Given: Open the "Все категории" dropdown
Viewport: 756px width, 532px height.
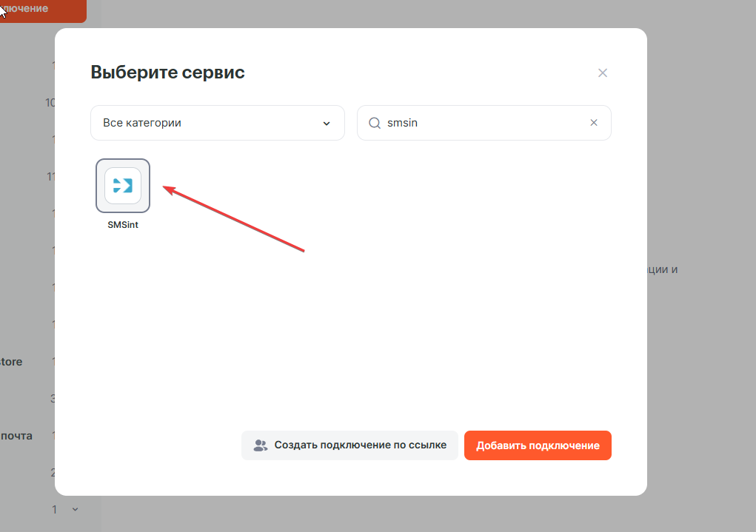Looking at the screenshot, I should [217, 123].
